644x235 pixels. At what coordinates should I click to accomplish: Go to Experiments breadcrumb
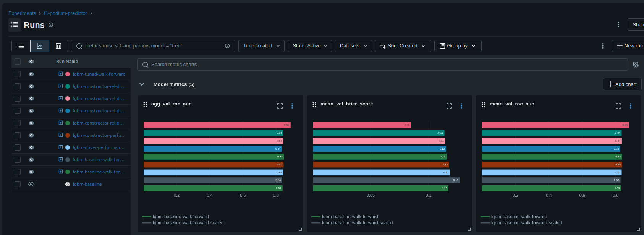22,13
